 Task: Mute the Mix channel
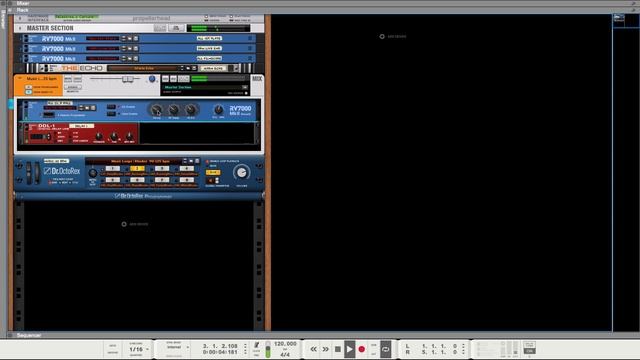point(68,79)
